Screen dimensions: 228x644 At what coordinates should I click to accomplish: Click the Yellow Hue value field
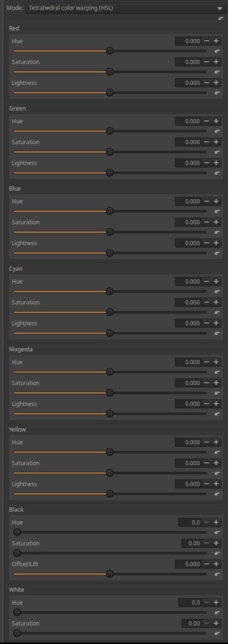[189, 442]
